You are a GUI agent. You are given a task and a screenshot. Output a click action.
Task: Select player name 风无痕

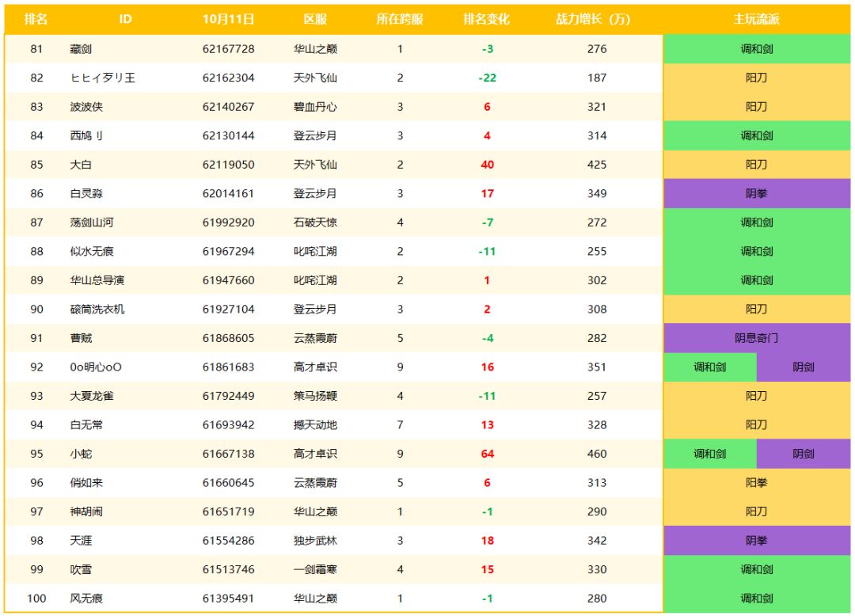(x=86, y=598)
